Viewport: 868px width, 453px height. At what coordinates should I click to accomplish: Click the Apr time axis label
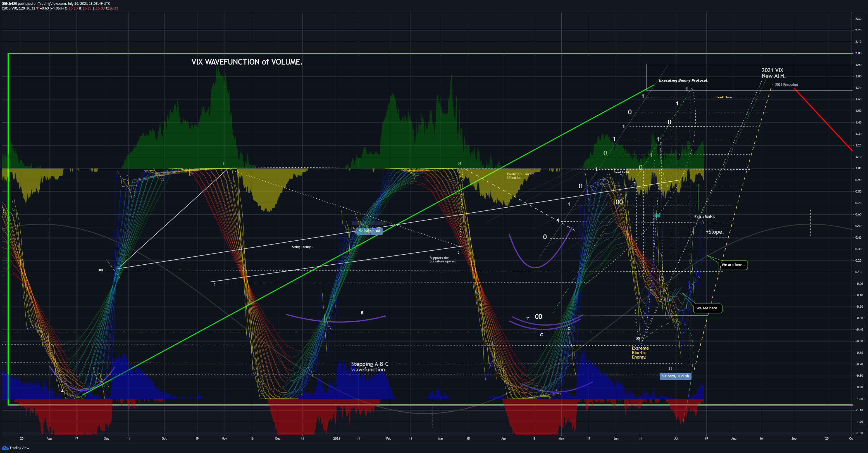(x=504, y=438)
